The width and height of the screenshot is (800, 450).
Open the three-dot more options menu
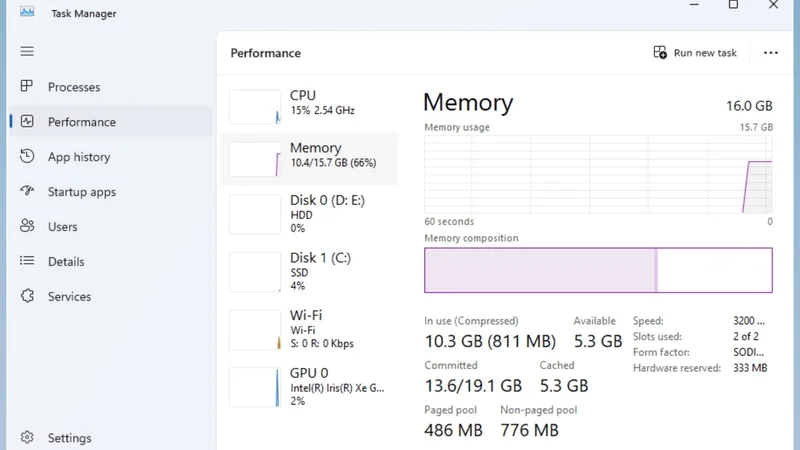770,53
